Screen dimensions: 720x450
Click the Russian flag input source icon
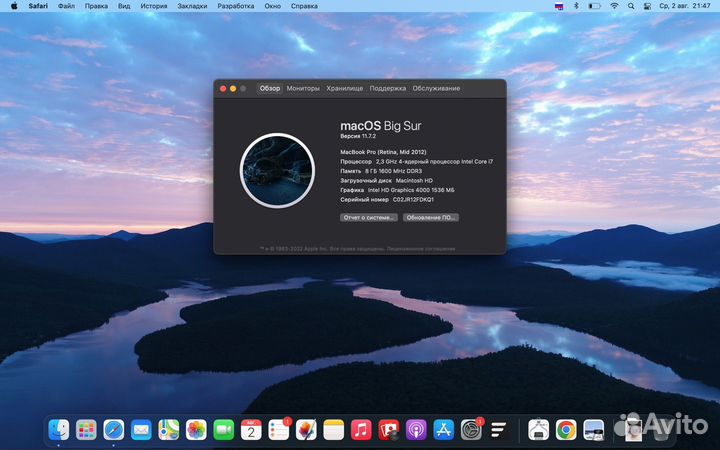coord(559,6)
